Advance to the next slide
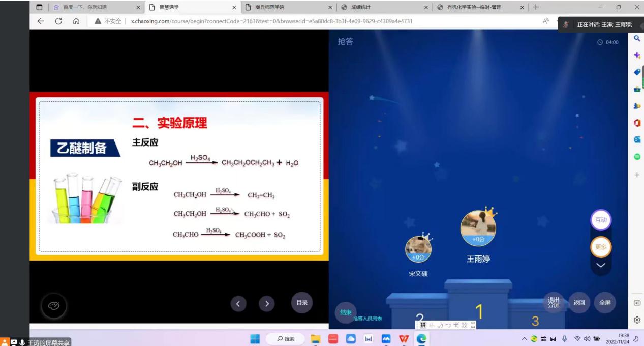 [266, 304]
